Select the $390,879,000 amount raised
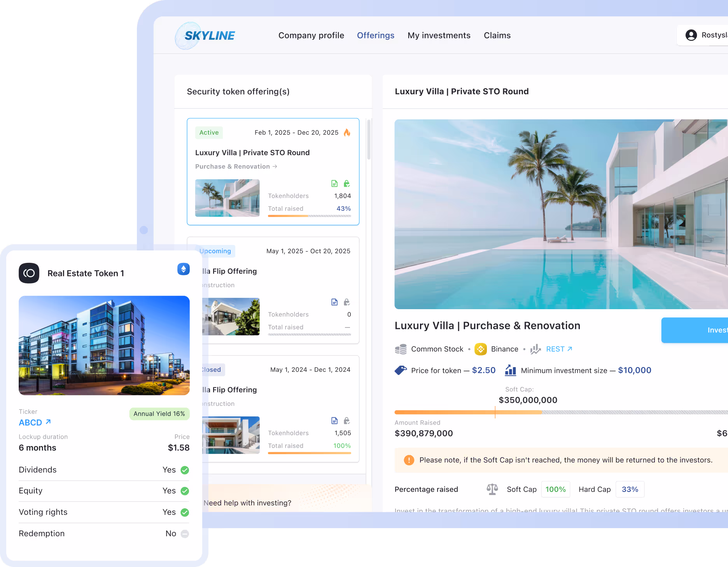 [x=424, y=433]
